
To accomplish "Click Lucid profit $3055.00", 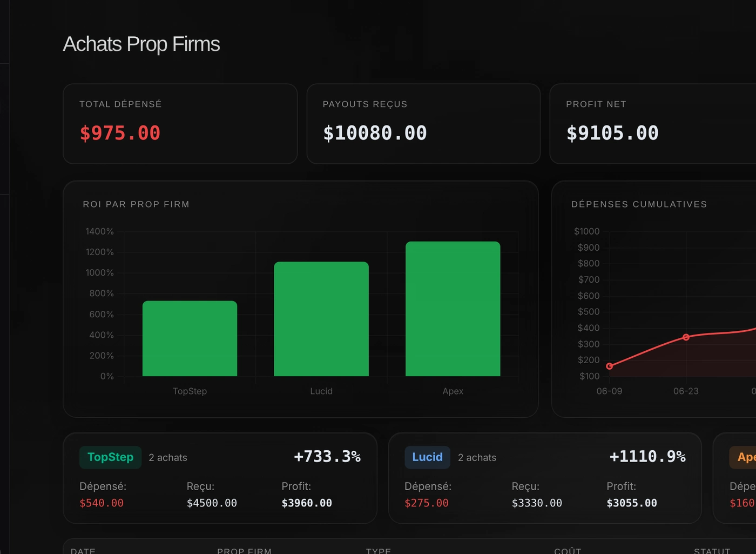I will coord(632,503).
